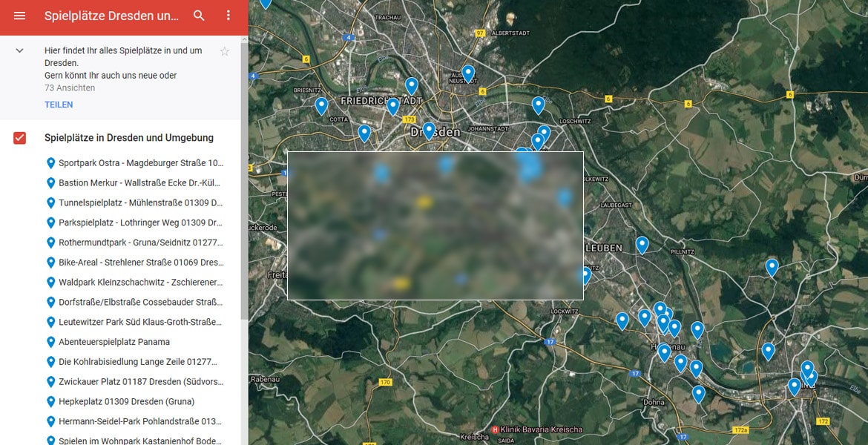The image size is (868, 445).
Task: Open the hamburger main menu
Action: tap(19, 16)
